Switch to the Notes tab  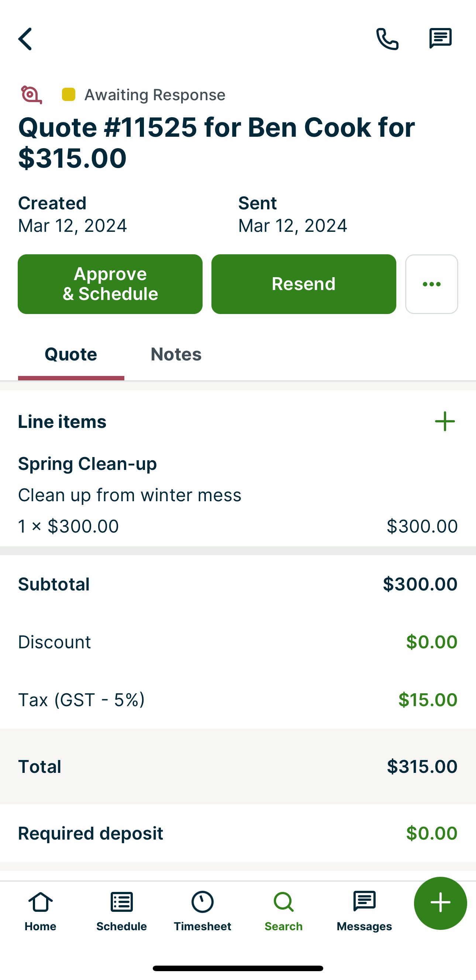pos(176,355)
